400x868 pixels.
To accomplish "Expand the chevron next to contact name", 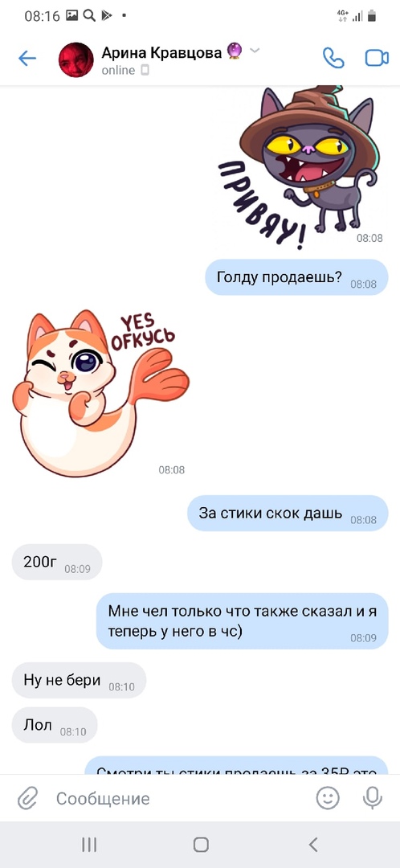I will 255,51.
